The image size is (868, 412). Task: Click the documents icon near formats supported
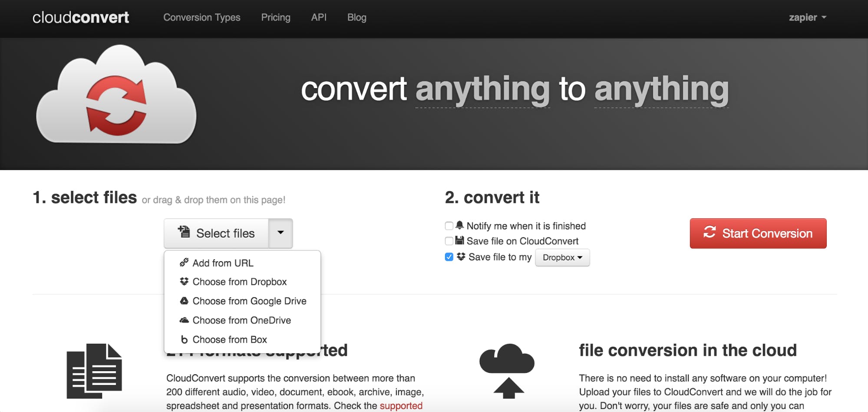94,371
